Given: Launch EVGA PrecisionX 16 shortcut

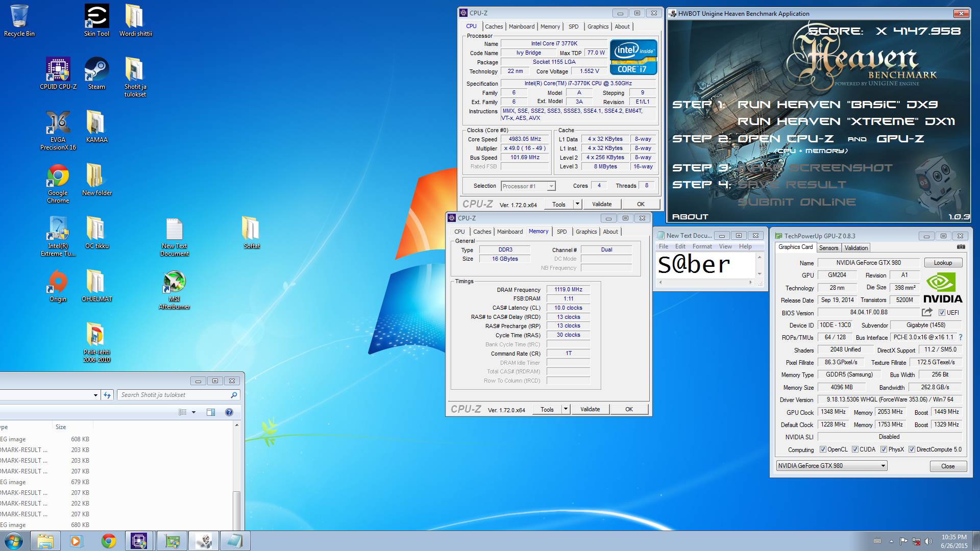Looking at the screenshot, I should click(x=58, y=130).
